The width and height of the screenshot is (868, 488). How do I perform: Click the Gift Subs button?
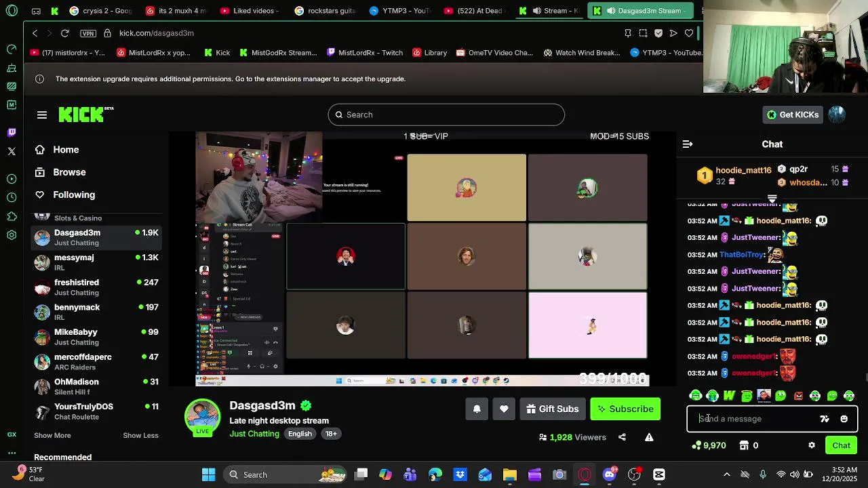(553, 409)
